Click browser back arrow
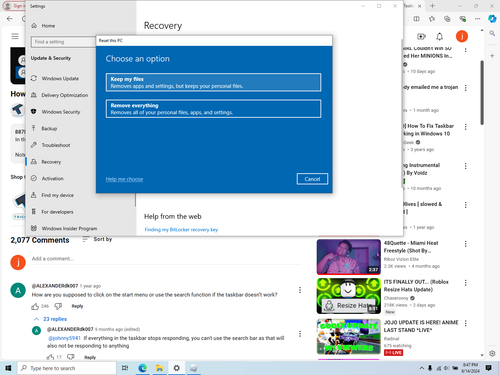 (x=10, y=19)
